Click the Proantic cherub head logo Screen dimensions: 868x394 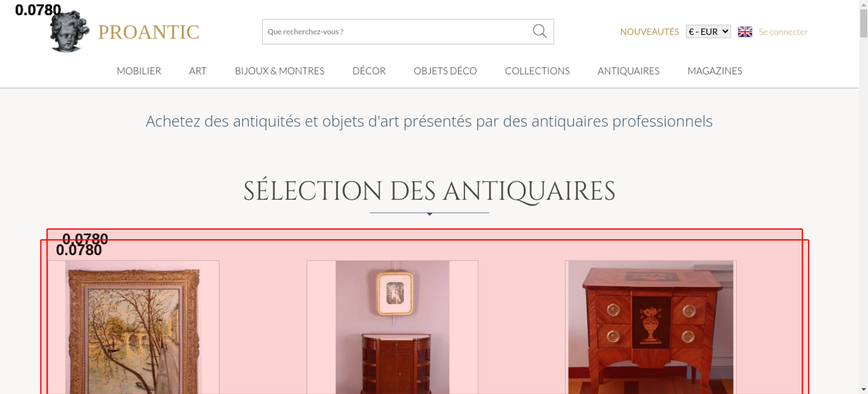point(69,32)
